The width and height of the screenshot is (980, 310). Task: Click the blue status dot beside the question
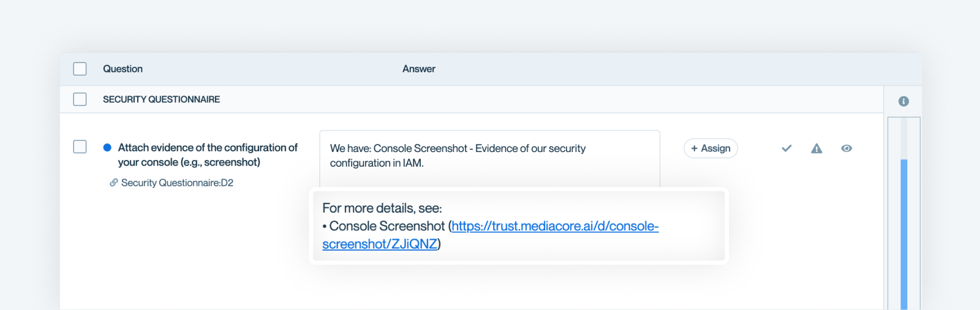pyautogui.click(x=107, y=148)
